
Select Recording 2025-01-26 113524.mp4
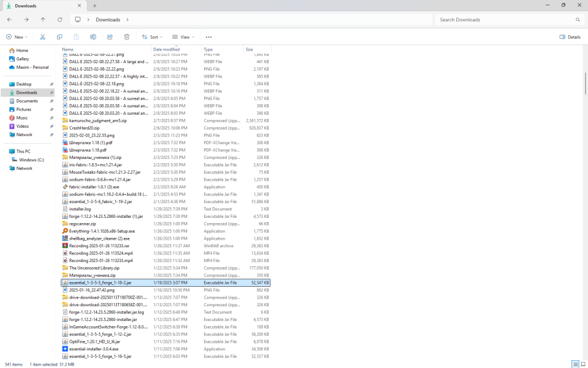165,253
